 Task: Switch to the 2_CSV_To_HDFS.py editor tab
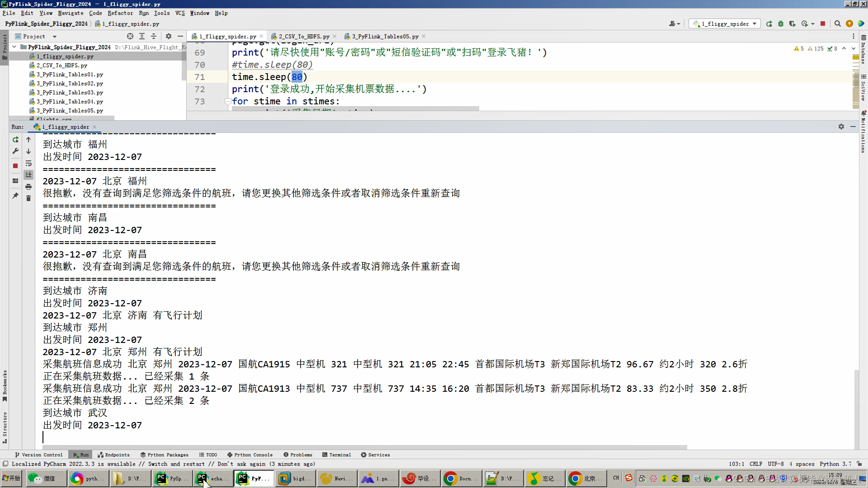(x=303, y=37)
